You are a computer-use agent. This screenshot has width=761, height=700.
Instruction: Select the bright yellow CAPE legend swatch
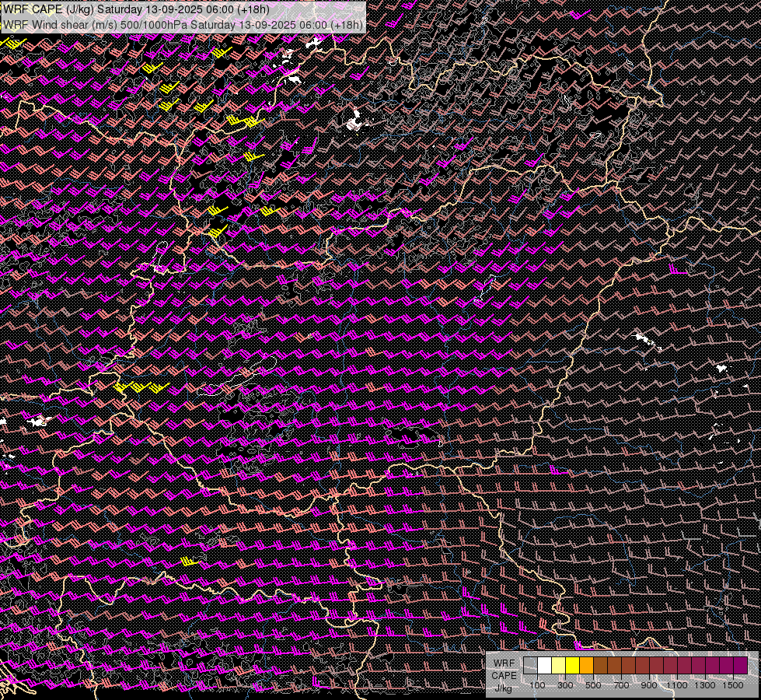click(573, 665)
